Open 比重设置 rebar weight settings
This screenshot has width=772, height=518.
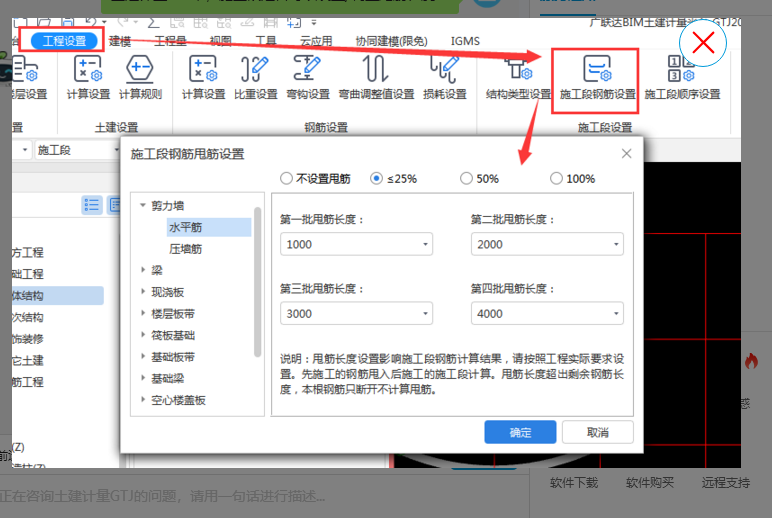256,78
